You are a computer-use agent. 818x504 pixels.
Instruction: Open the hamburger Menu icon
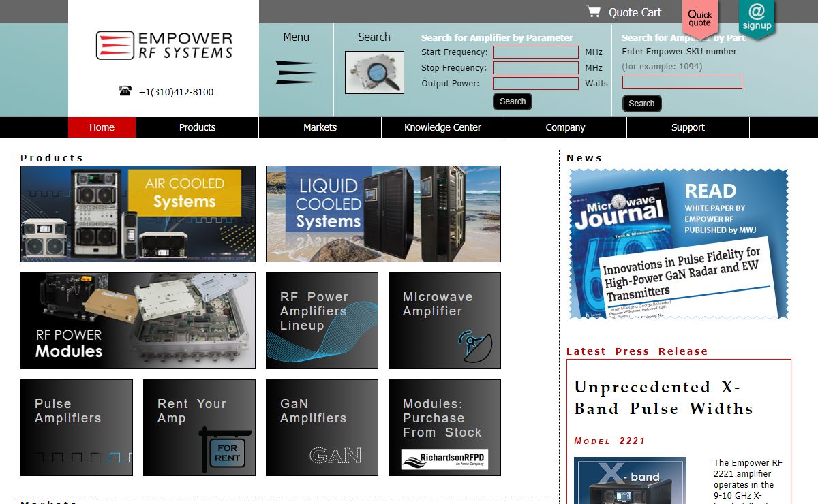(x=296, y=72)
